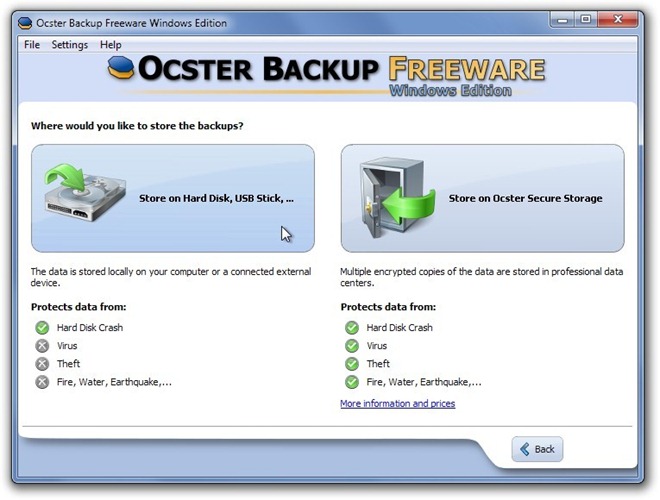
Task: Click green check icon beside right Virus
Action: tap(352, 346)
